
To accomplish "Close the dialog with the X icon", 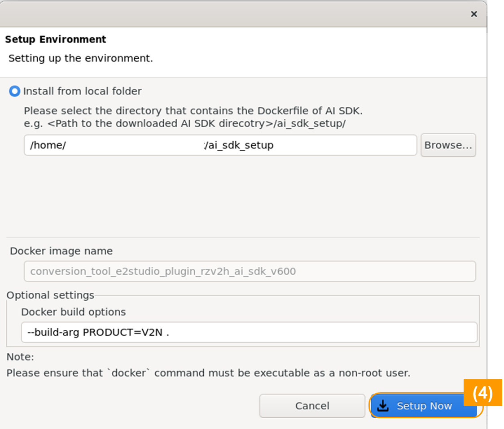I will pyautogui.click(x=474, y=14).
